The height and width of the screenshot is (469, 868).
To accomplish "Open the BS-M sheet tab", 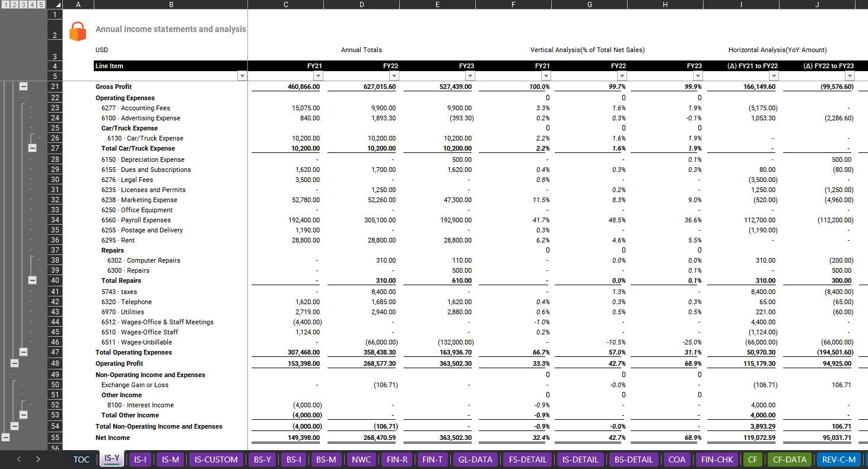I will (x=326, y=460).
